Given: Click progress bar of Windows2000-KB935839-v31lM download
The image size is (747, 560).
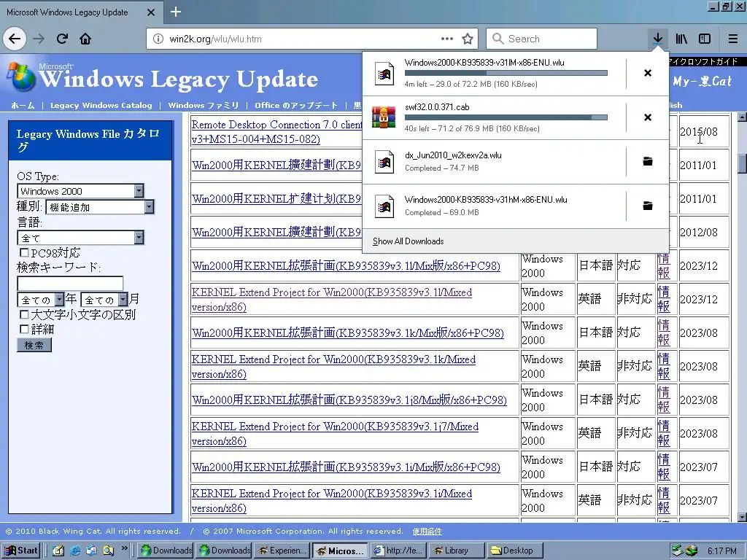Looking at the screenshot, I should [506, 73].
